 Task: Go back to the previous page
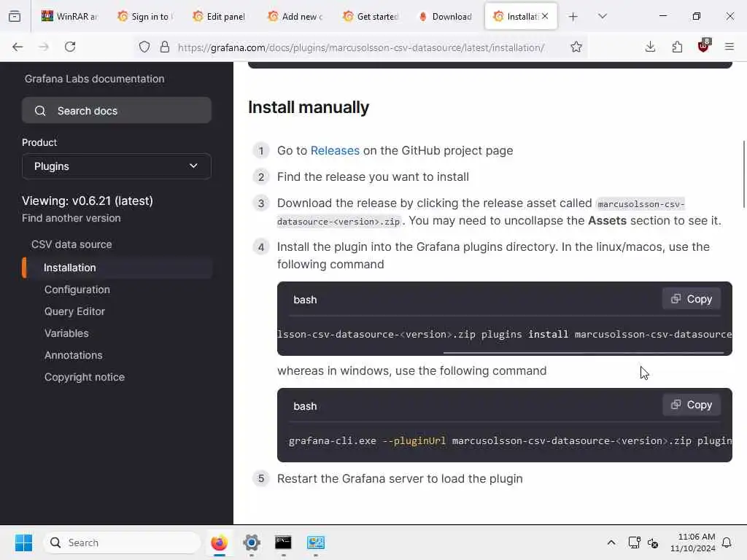click(18, 47)
